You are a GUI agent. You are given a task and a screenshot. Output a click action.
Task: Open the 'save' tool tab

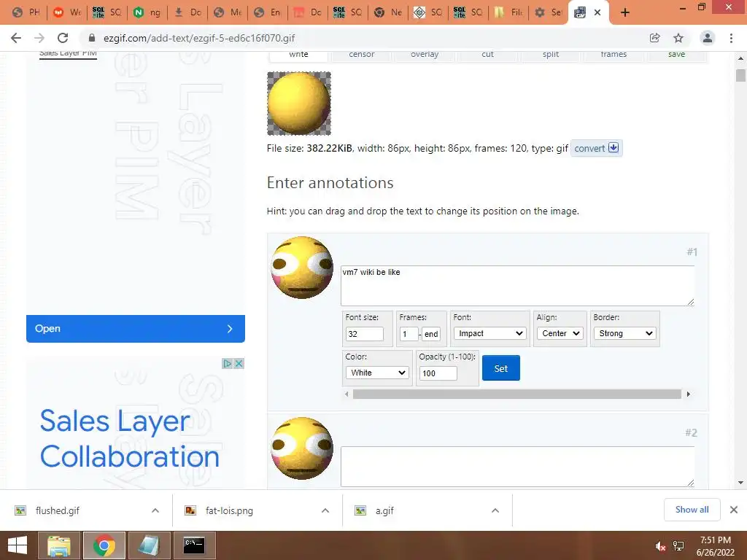tap(676, 55)
